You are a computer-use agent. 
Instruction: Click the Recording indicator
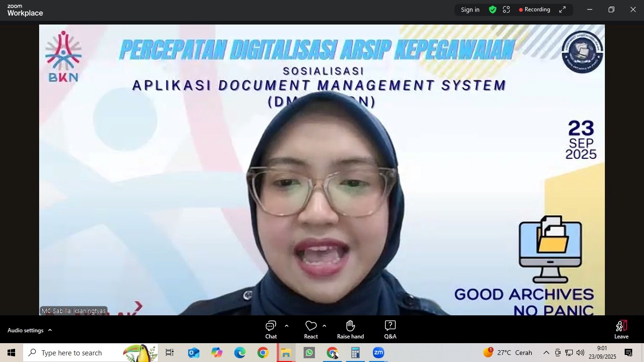[535, 9]
